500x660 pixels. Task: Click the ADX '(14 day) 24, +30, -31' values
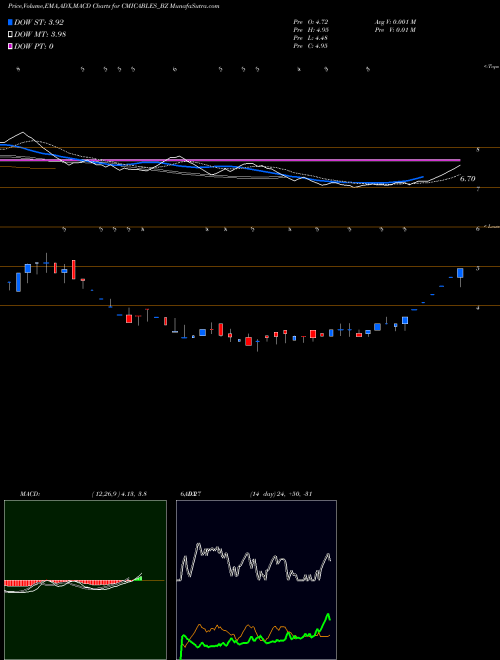tap(281, 494)
